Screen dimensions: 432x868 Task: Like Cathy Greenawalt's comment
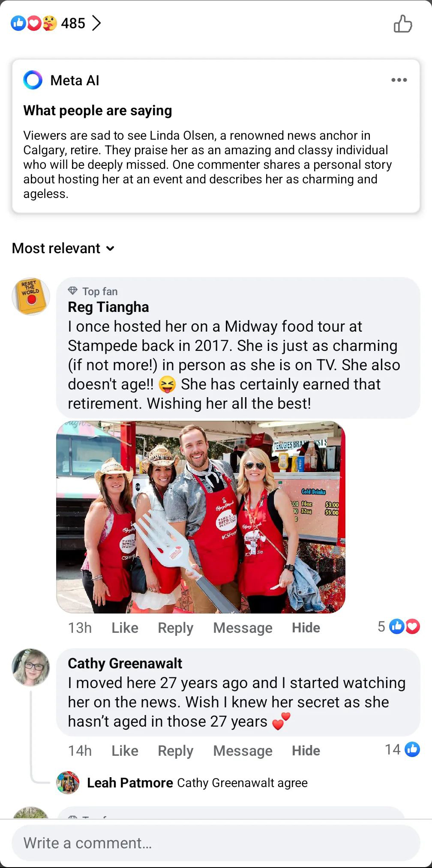tap(125, 751)
